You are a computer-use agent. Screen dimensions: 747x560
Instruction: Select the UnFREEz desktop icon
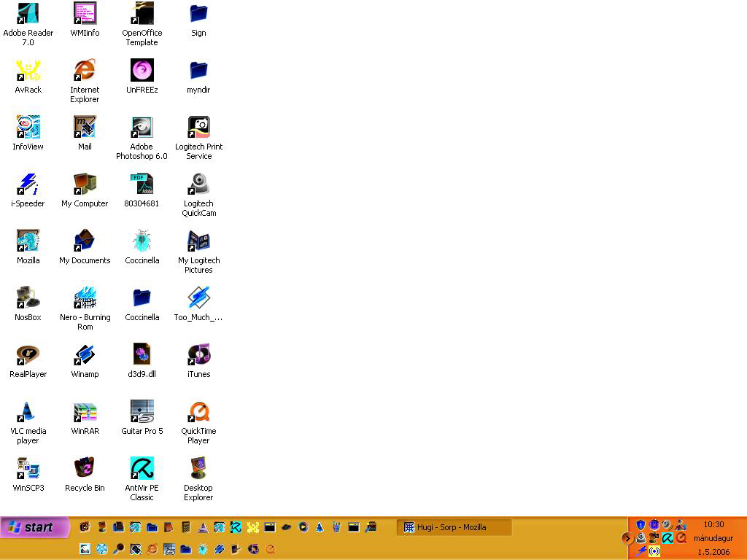[142, 76]
